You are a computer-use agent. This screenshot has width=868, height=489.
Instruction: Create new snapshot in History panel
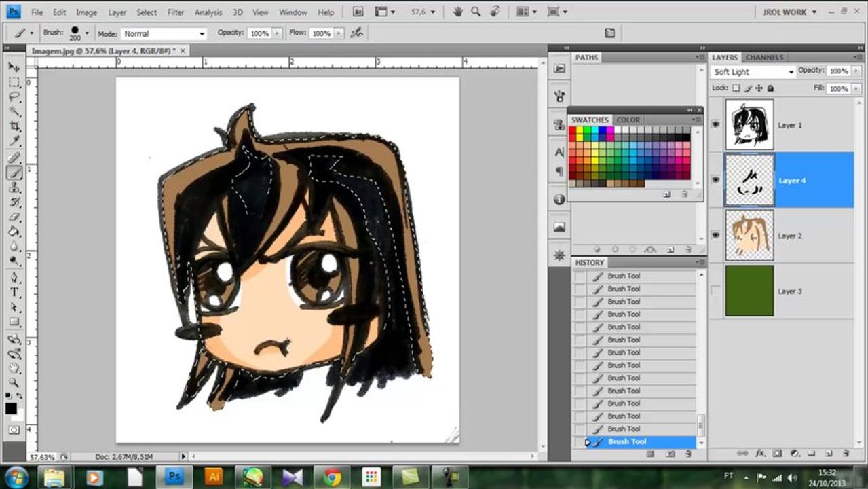(x=670, y=454)
